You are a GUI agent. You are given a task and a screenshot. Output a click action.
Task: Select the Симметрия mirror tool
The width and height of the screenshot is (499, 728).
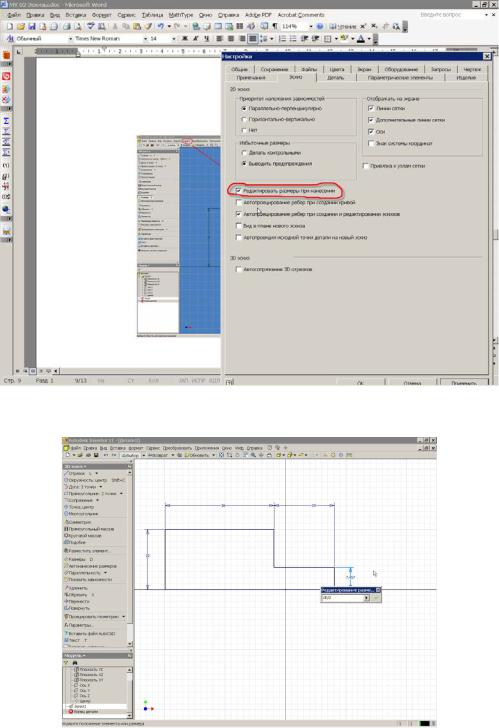pyautogui.click(x=78, y=522)
